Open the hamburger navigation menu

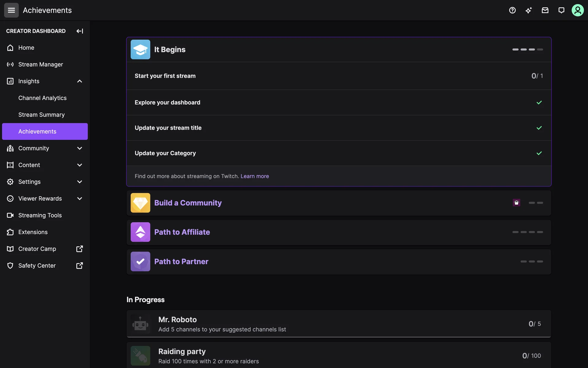[x=11, y=10]
